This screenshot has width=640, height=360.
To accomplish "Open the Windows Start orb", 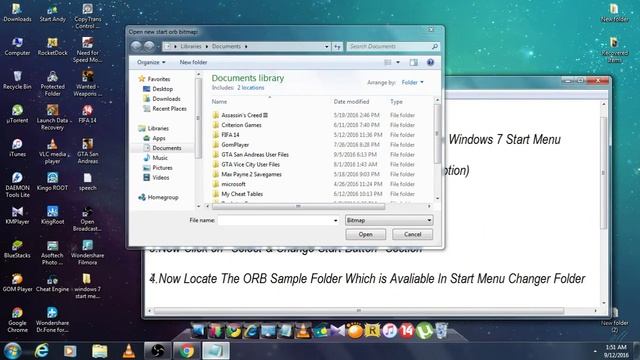I will (x=12, y=351).
